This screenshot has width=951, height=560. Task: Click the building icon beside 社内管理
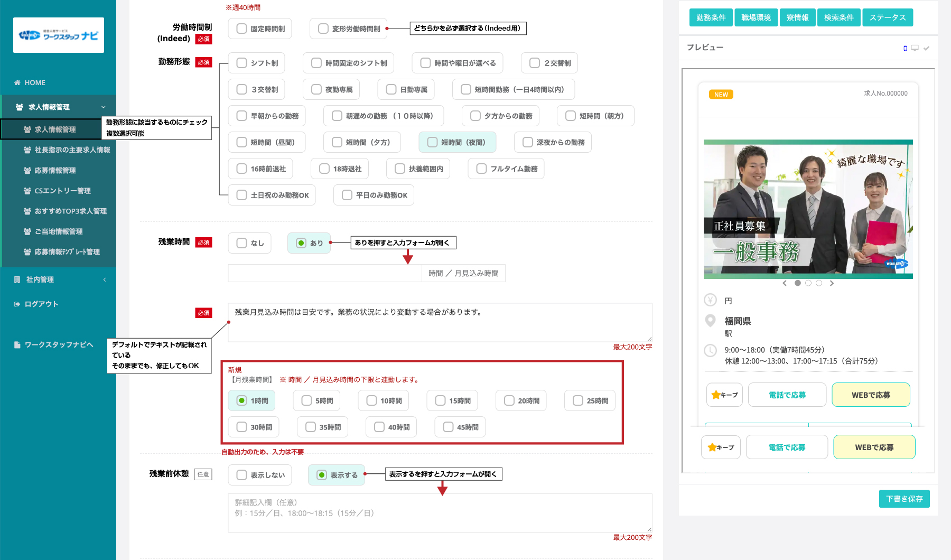click(x=17, y=280)
